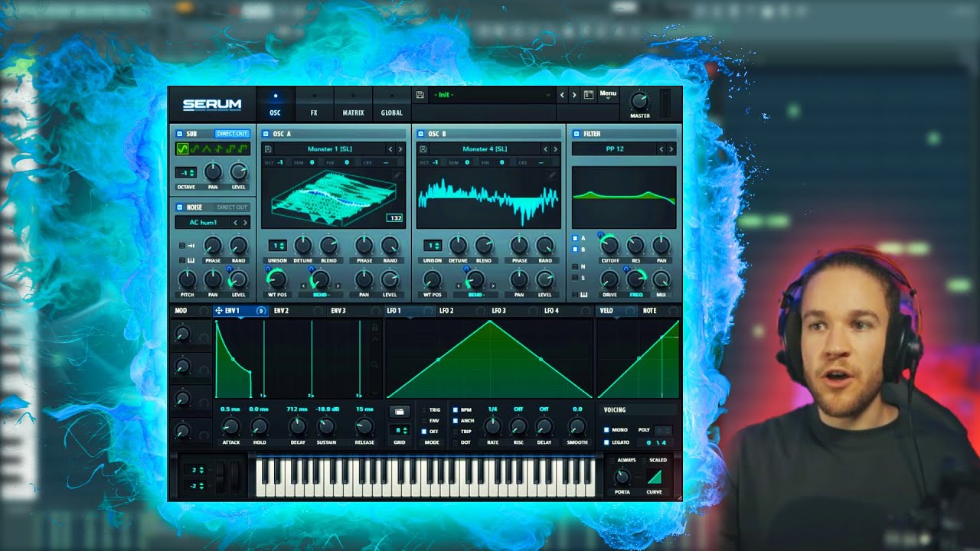Open OSC B wavetable save icon
The width and height of the screenshot is (980, 551).
click(x=423, y=149)
